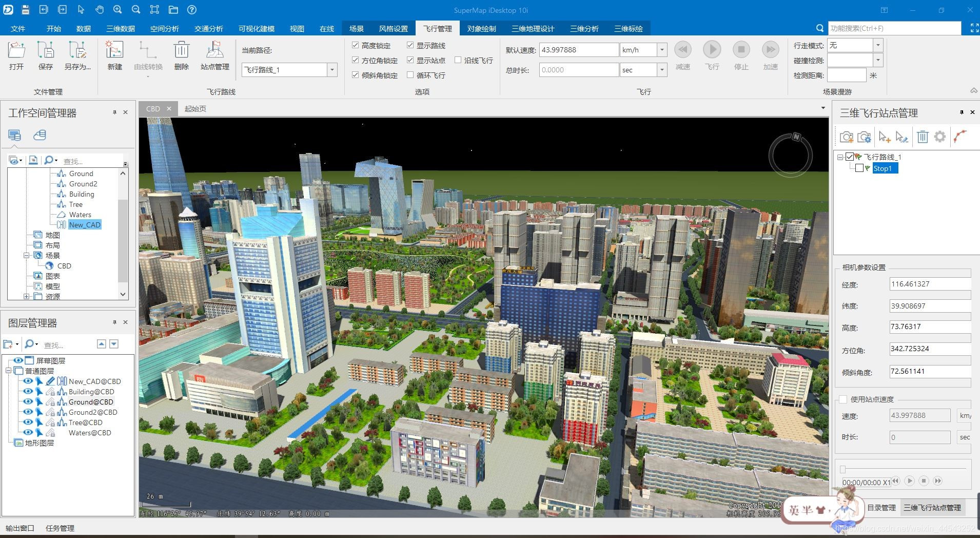The image size is (980, 538).
Task: Choose 另存为 to save route as
Action: coord(77,56)
